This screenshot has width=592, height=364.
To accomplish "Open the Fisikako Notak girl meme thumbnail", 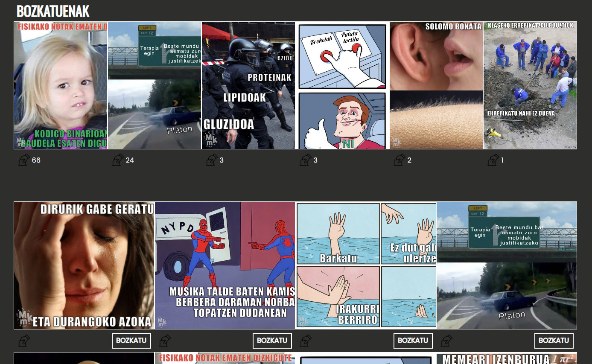I will point(61,85).
